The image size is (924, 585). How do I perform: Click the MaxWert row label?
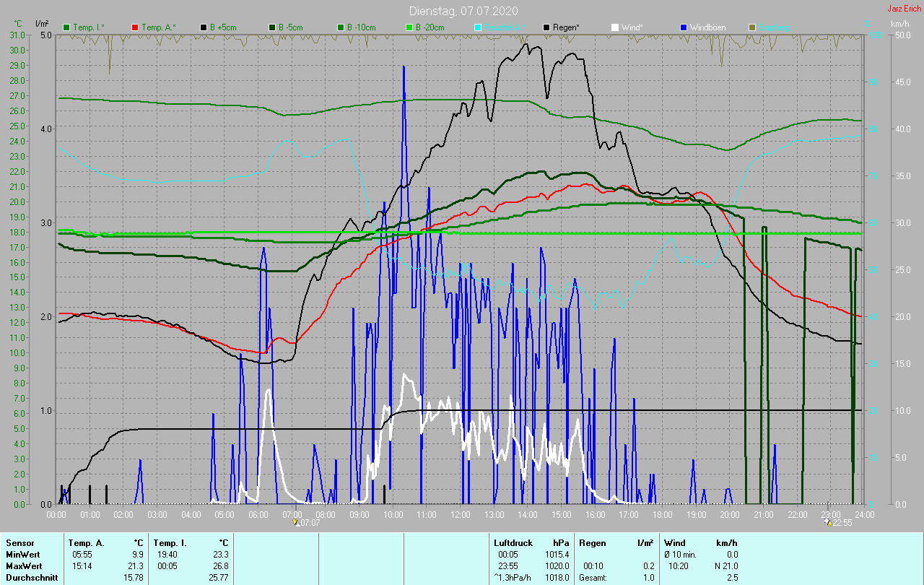pos(24,565)
